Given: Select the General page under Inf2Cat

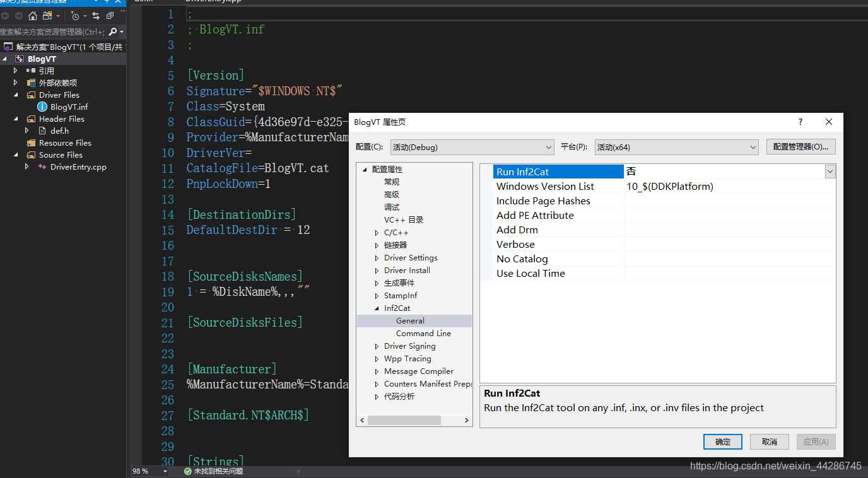Looking at the screenshot, I should point(410,320).
